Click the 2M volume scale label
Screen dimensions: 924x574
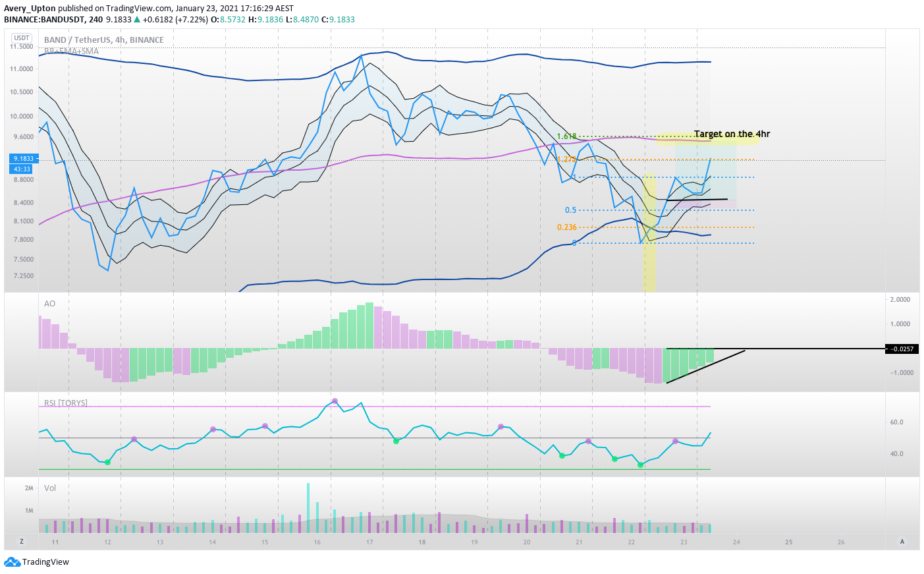pos(29,488)
